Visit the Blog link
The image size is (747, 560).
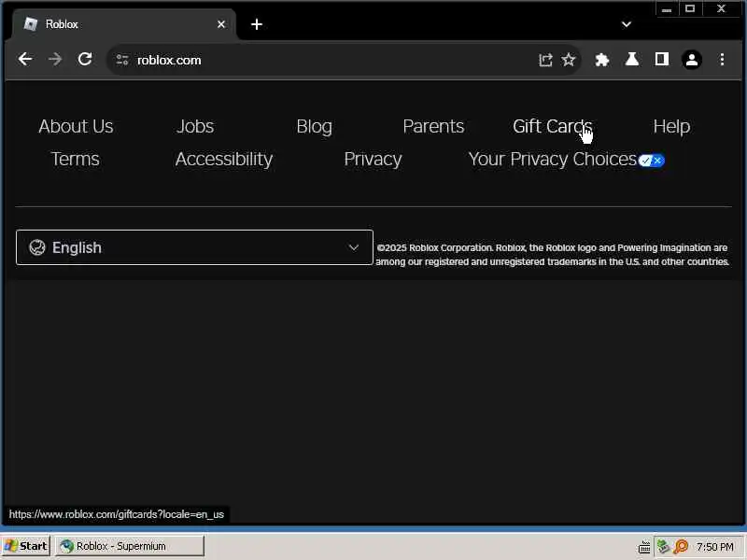315,127
